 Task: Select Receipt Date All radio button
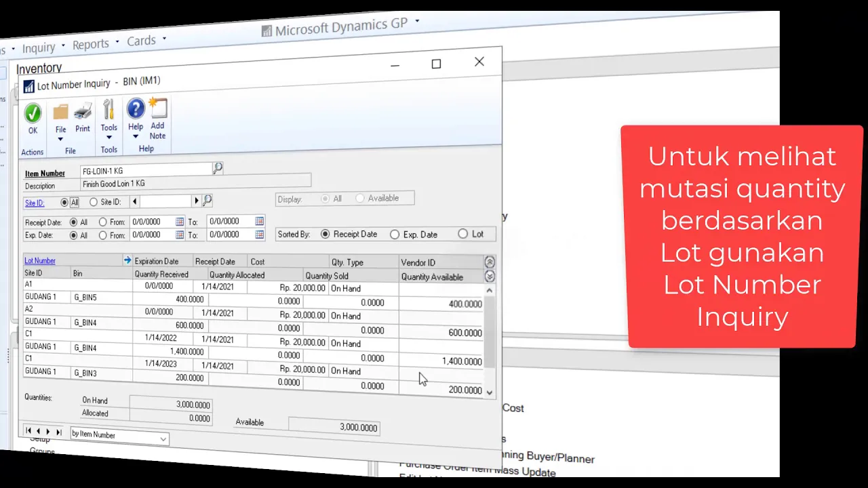(x=73, y=222)
